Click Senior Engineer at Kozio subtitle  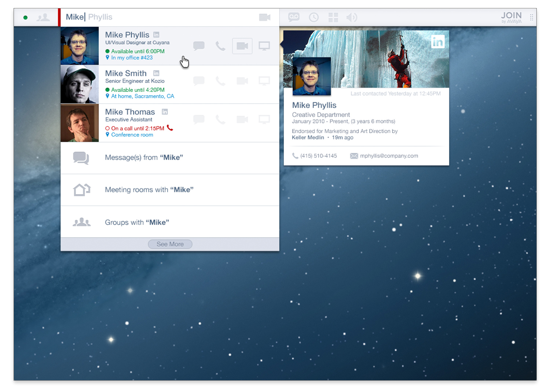click(x=135, y=81)
